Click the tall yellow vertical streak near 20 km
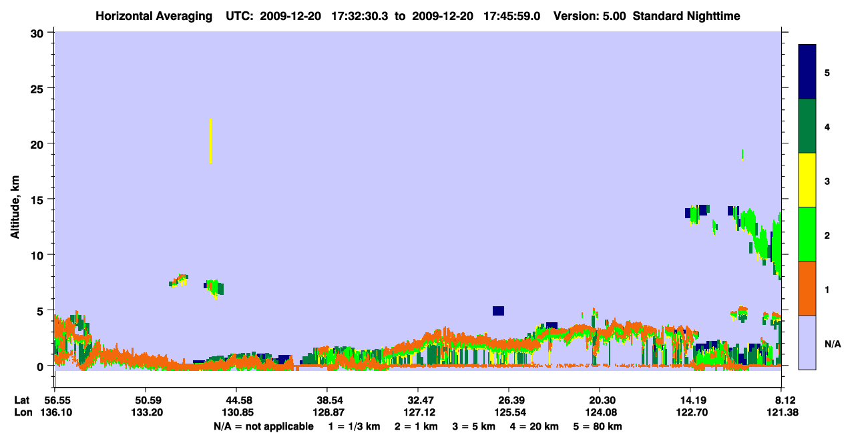This screenshot has width=868, height=445. coord(211,141)
